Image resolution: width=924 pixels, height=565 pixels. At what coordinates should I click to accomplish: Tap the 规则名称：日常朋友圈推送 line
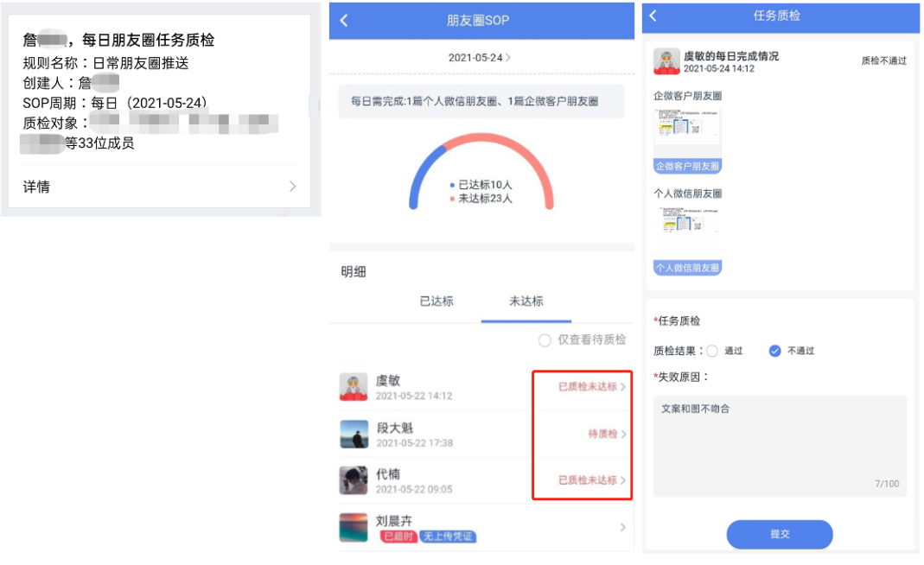pos(105,63)
